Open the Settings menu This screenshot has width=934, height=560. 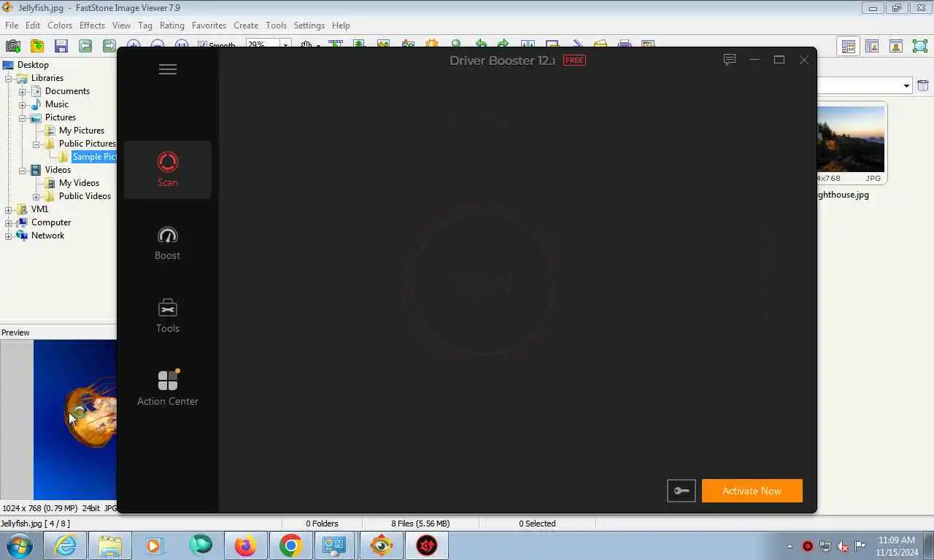tap(309, 25)
